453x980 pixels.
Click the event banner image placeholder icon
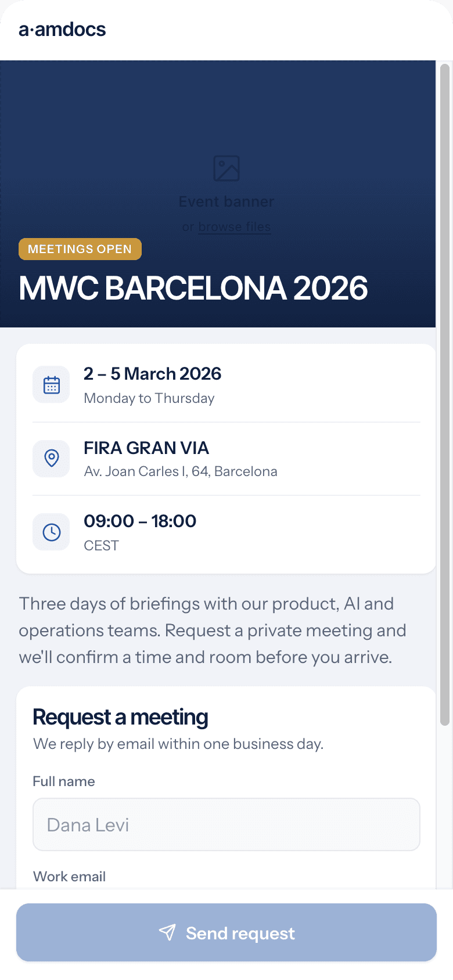pyautogui.click(x=227, y=168)
